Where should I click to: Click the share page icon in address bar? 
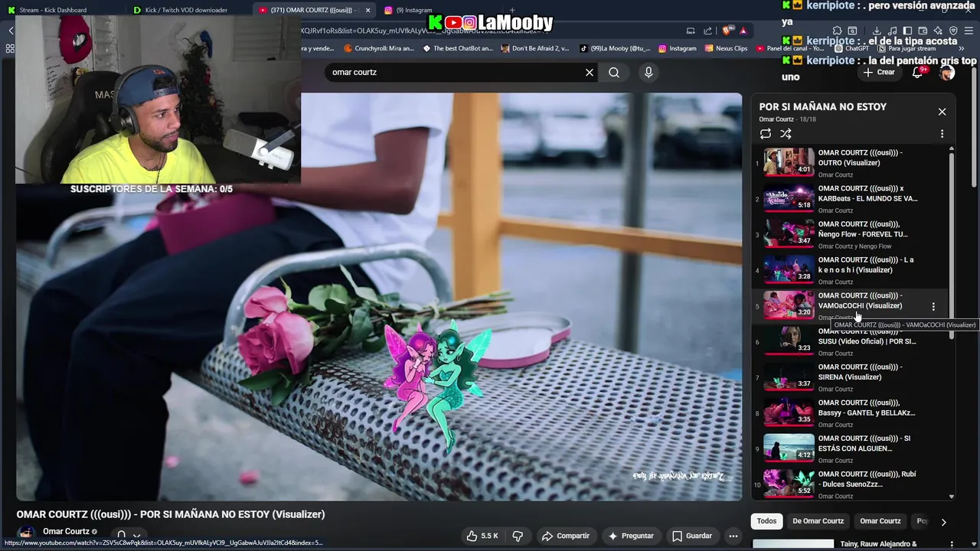[708, 31]
